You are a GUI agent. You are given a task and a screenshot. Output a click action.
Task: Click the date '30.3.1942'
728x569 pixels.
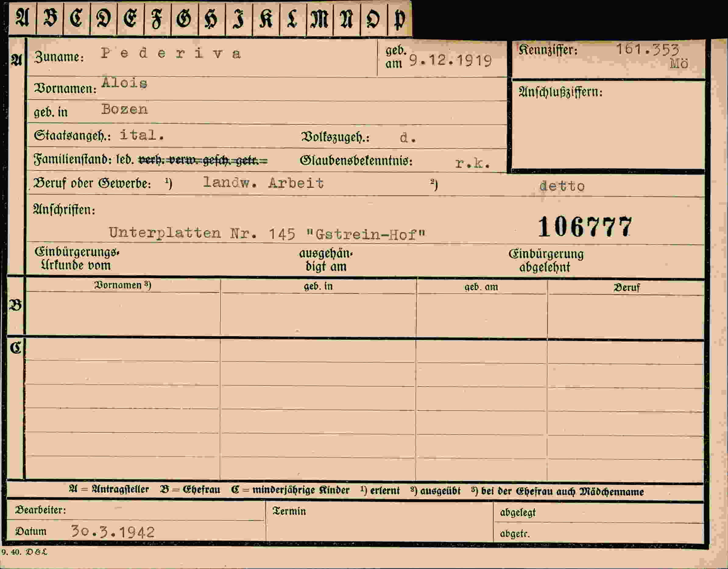coord(113,532)
